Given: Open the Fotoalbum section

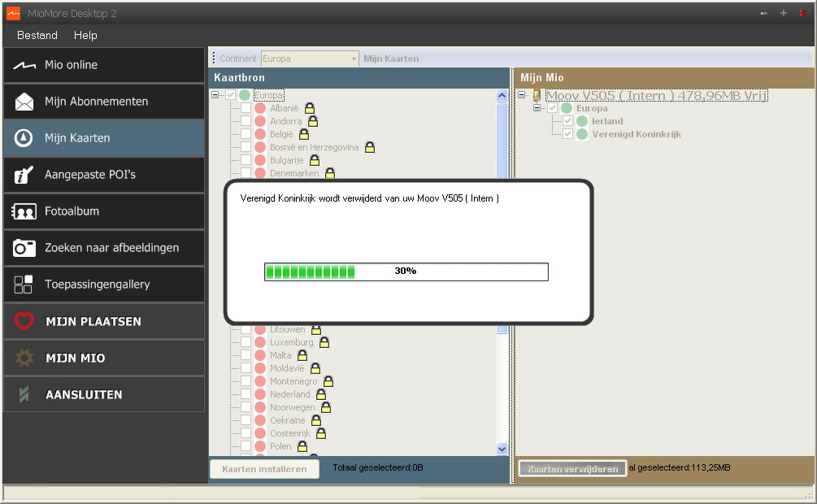Looking at the screenshot, I should coord(104,211).
